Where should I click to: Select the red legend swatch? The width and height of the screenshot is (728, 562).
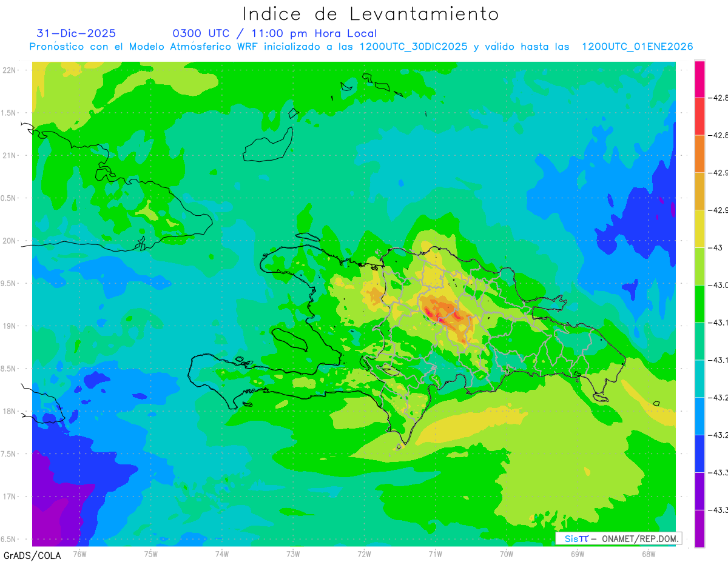coord(699,116)
